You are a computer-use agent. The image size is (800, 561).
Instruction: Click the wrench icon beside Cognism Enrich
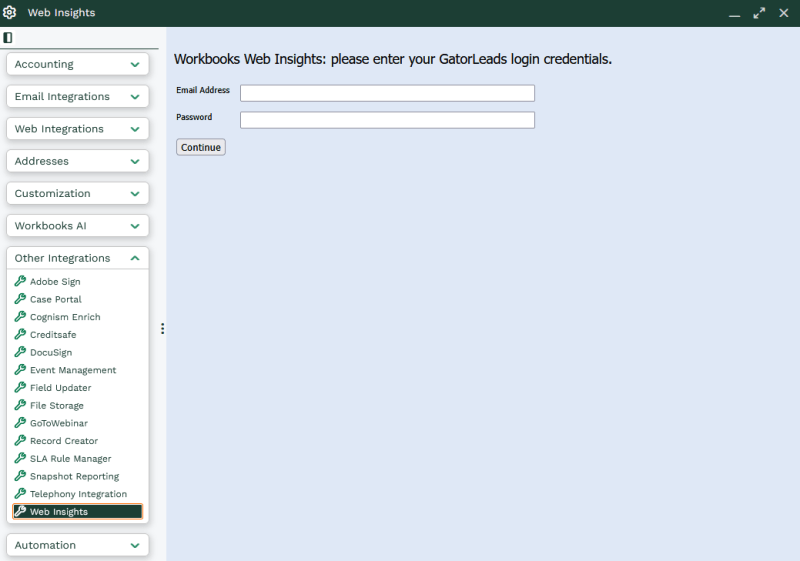pos(20,317)
